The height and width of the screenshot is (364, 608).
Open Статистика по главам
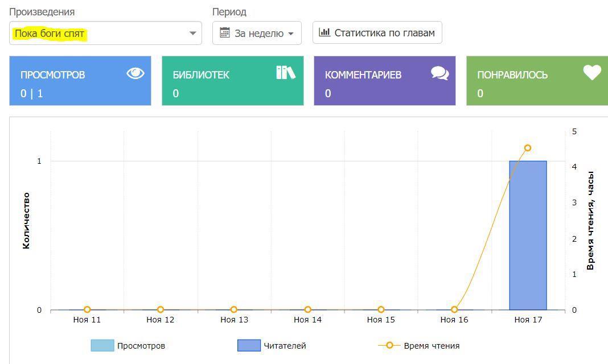[377, 32]
